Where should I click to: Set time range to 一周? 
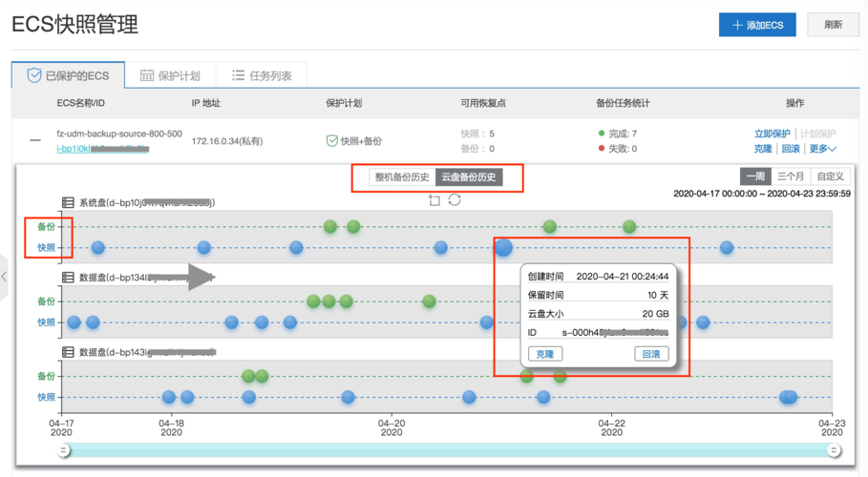(x=755, y=176)
